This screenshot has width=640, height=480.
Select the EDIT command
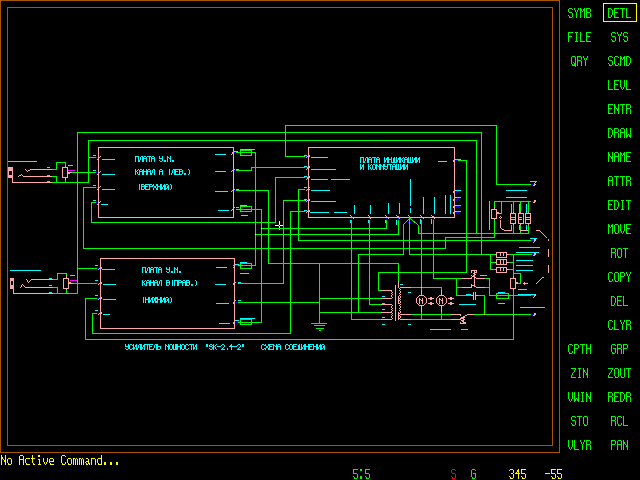coord(619,205)
